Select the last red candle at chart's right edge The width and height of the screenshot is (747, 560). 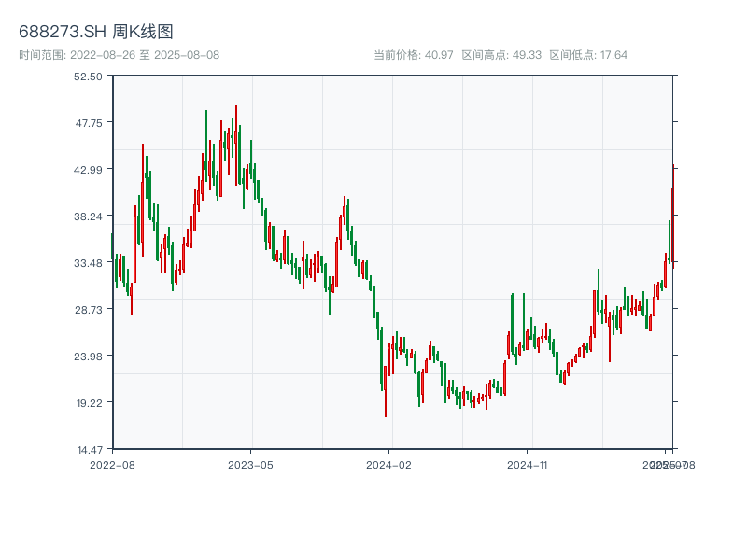tap(672, 217)
